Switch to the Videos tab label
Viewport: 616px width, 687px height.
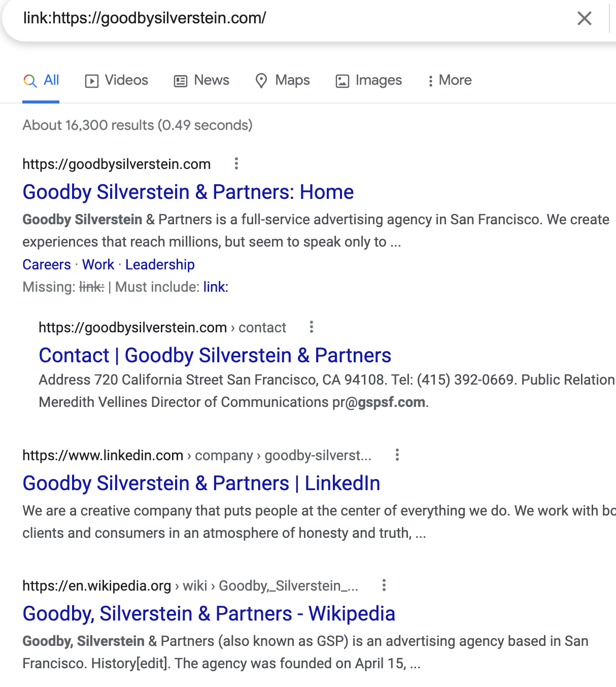(126, 80)
